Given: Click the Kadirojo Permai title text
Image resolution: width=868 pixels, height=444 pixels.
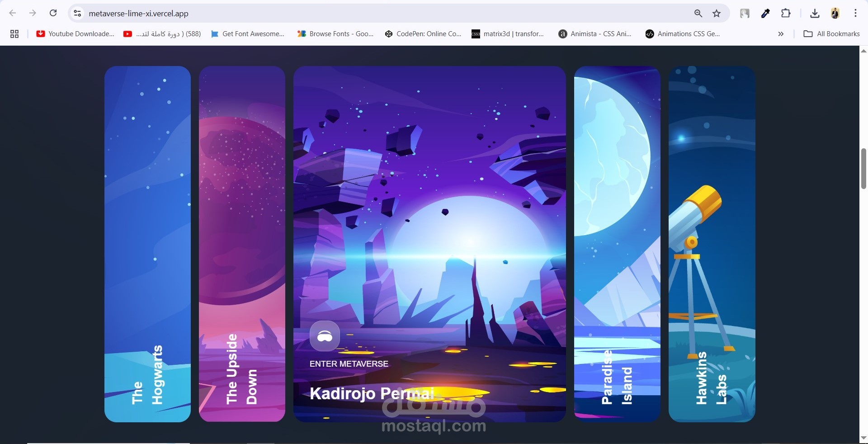Looking at the screenshot, I should click(372, 393).
